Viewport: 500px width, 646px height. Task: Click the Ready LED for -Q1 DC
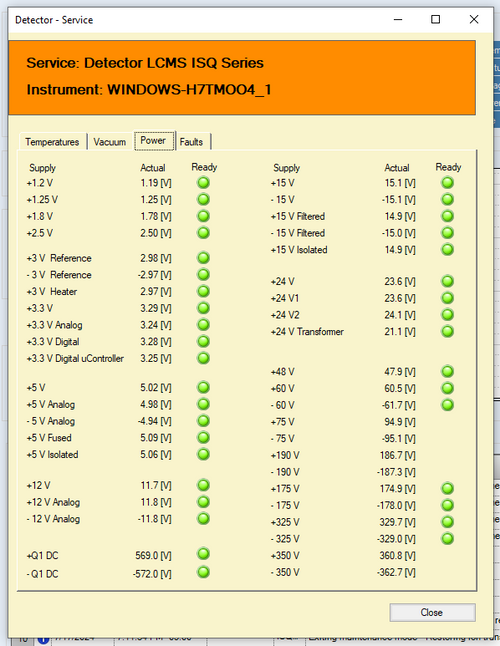click(x=203, y=572)
